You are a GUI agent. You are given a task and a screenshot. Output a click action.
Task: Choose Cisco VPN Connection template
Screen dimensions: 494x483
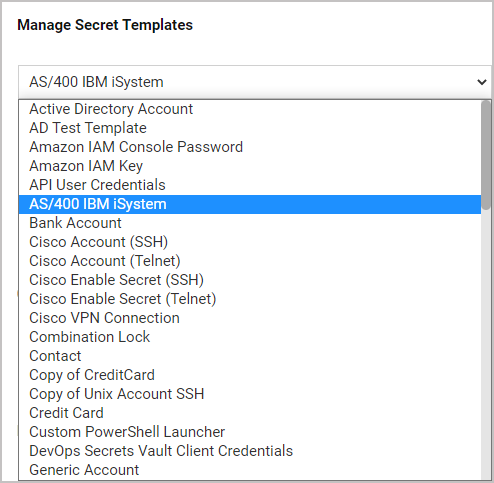(x=250, y=318)
